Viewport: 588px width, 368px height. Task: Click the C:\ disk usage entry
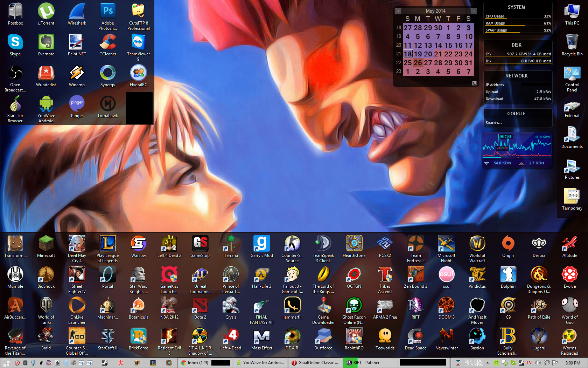pos(518,54)
